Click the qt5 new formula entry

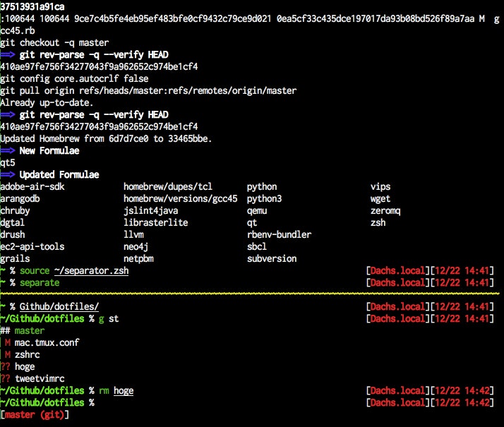tap(7, 163)
